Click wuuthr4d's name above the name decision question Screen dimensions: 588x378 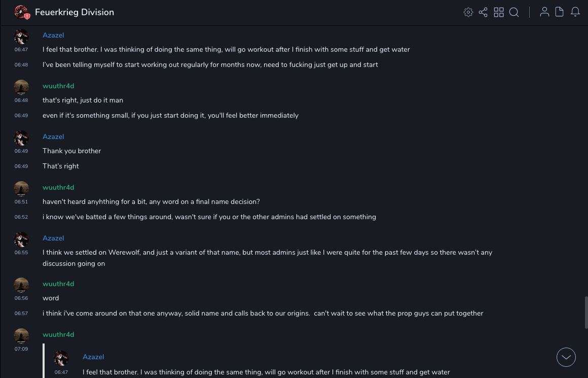pos(58,187)
